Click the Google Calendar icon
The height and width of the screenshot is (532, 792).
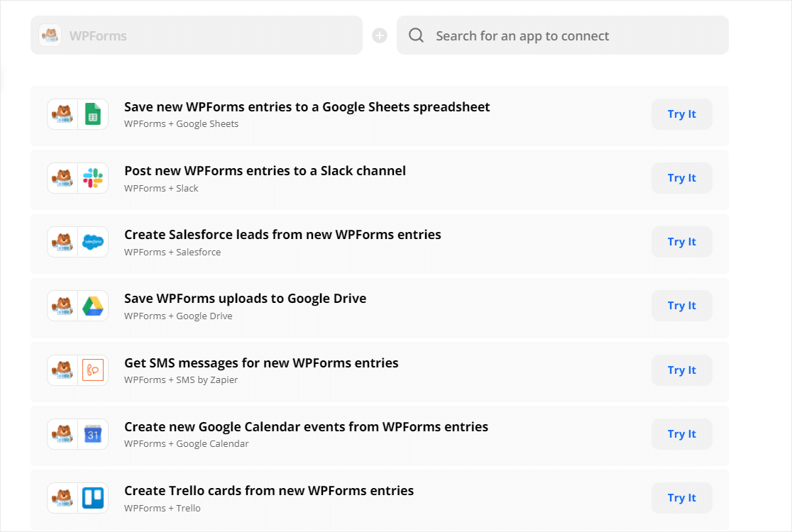(x=93, y=434)
